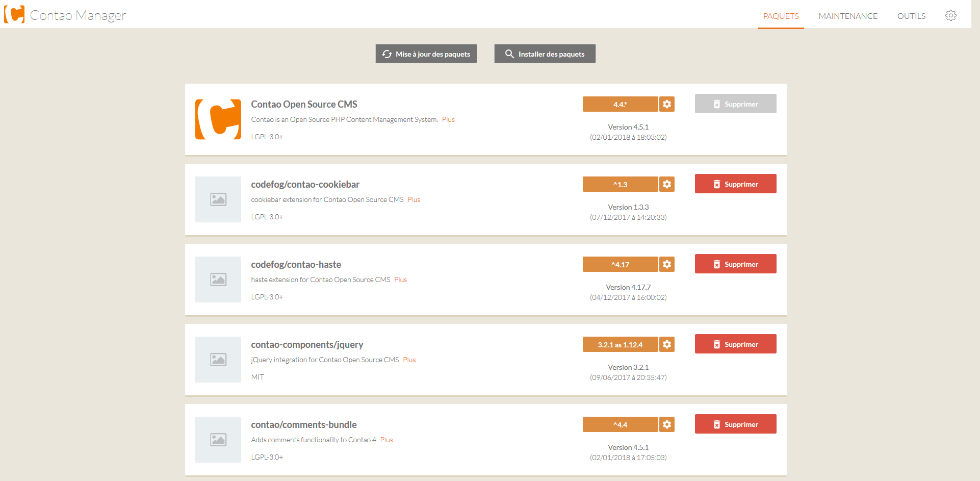980x481 pixels.
Task: Click gear icon next to ^4.17 constraint
Action: (x=667, y=264)
